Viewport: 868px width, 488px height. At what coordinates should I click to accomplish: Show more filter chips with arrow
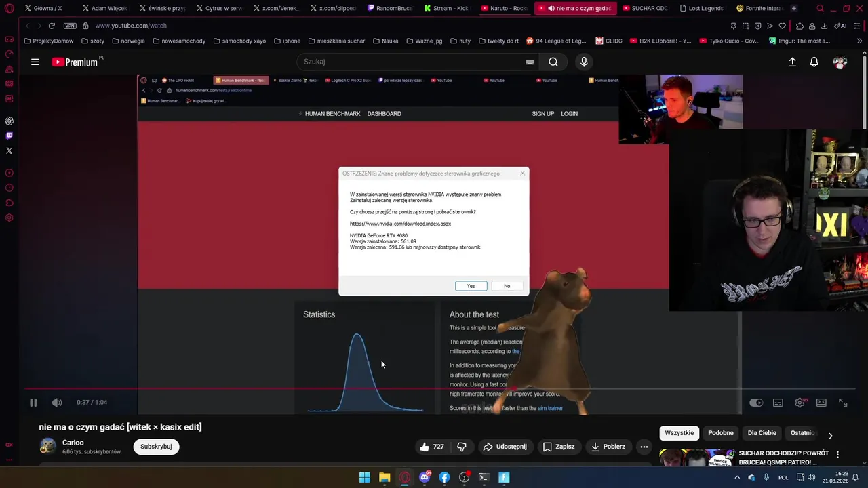click(830, 435)
